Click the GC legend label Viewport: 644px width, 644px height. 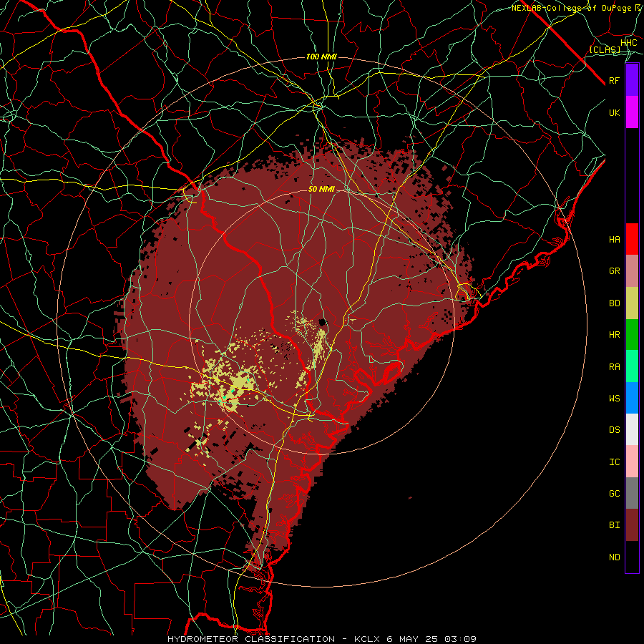pyautogui.click(x=614, y=494)
